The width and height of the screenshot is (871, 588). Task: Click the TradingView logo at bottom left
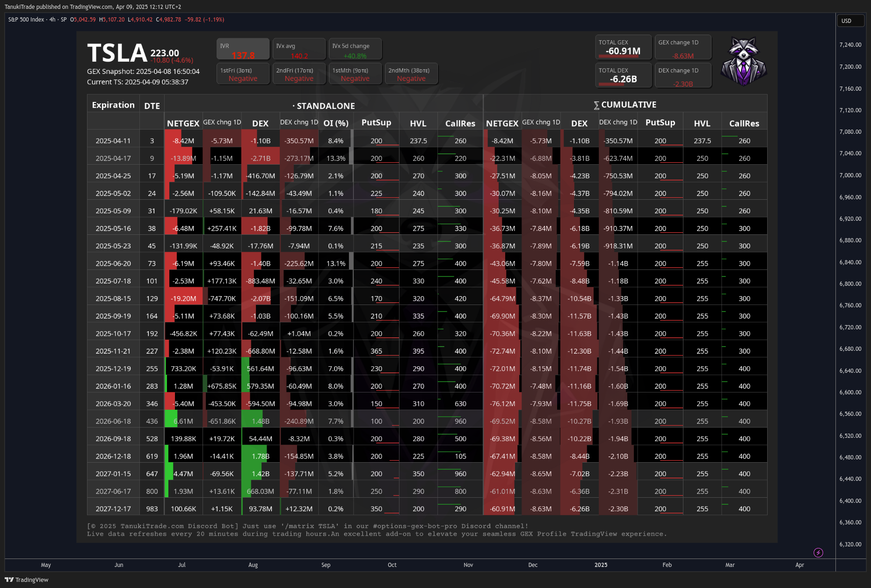point(26,580)
